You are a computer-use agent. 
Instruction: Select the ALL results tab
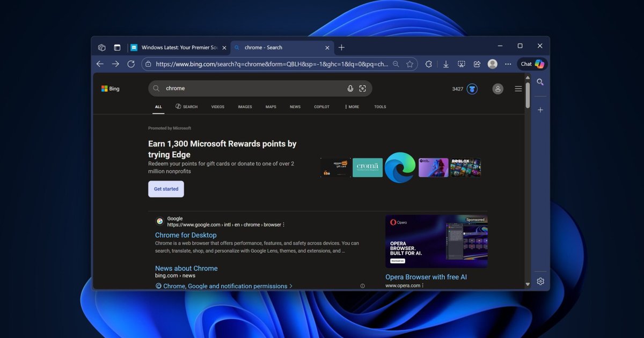pyautogui.click(x=158, y=107)
